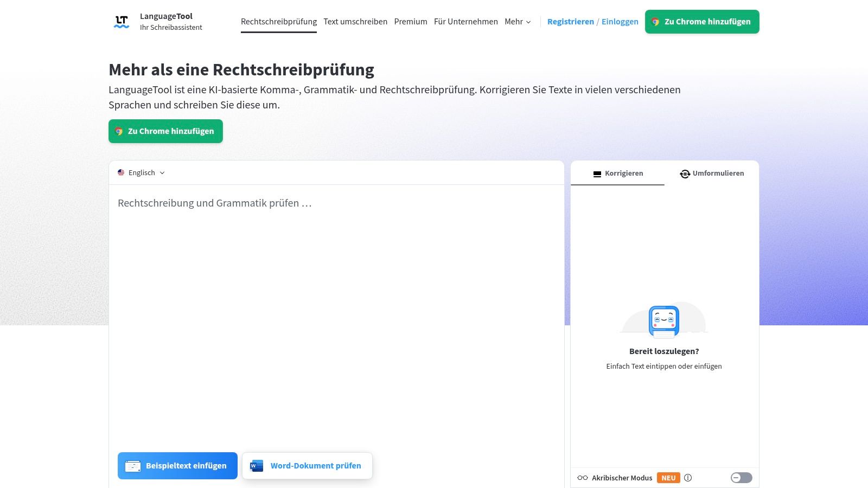Screen dimensions: 868x488
Task: Click the robot mascot illustration
Action: (x=664, y=320)
